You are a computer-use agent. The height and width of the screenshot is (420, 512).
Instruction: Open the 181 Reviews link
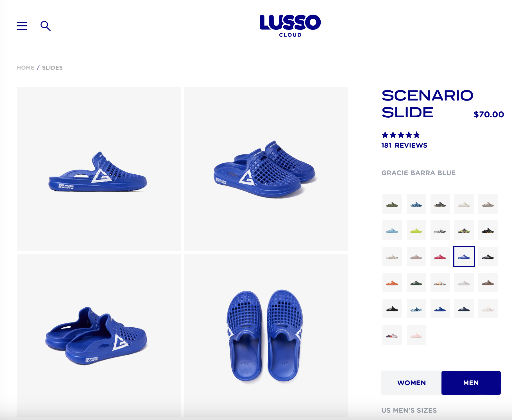coord(404,145)
